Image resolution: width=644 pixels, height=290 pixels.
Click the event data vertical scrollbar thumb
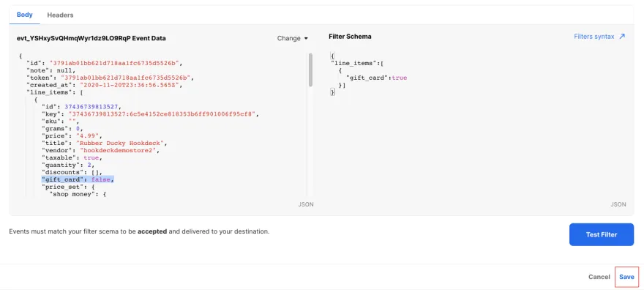[x=310, y=70]
